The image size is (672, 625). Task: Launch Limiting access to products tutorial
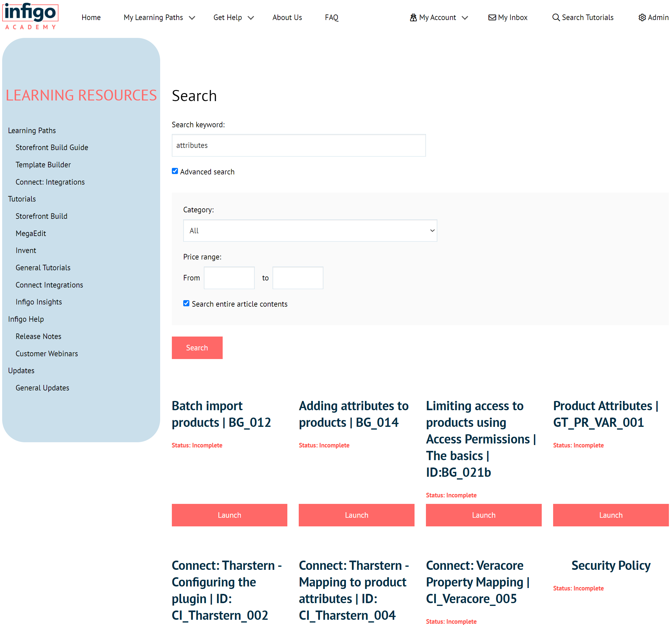pyautogui.click(x=484, y=515)
